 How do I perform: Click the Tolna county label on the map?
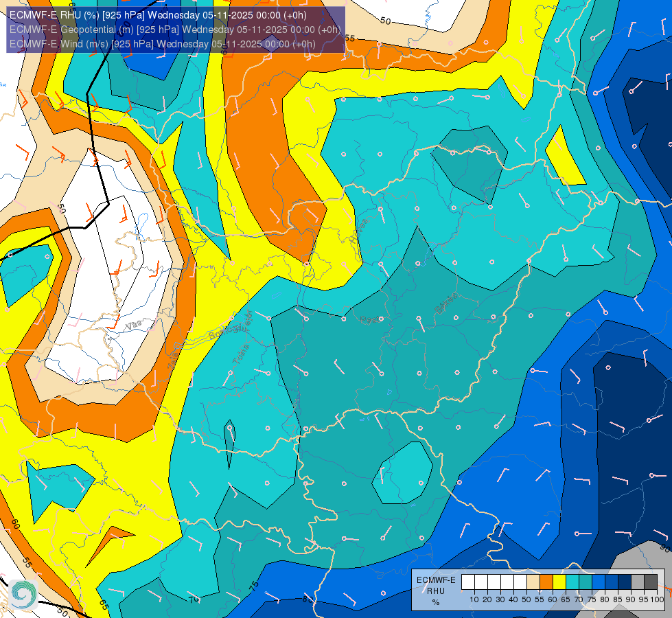point(240,354)
